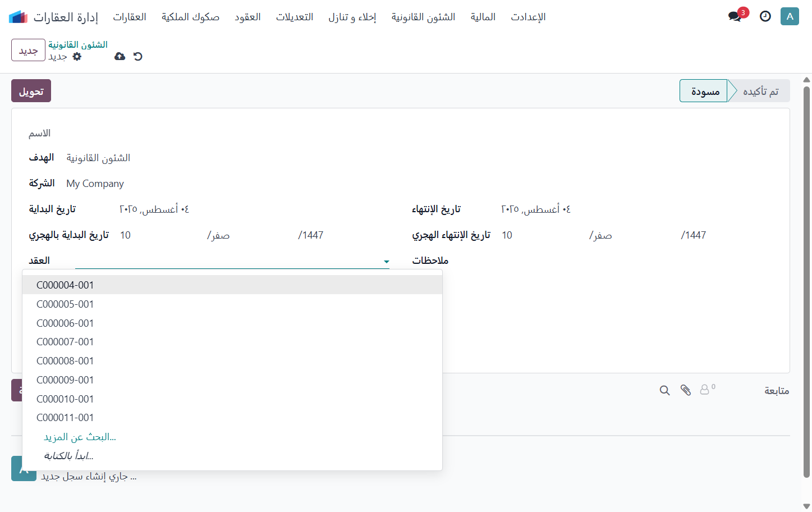Toggle the العقد dropdown arrow

click(387, 262)
